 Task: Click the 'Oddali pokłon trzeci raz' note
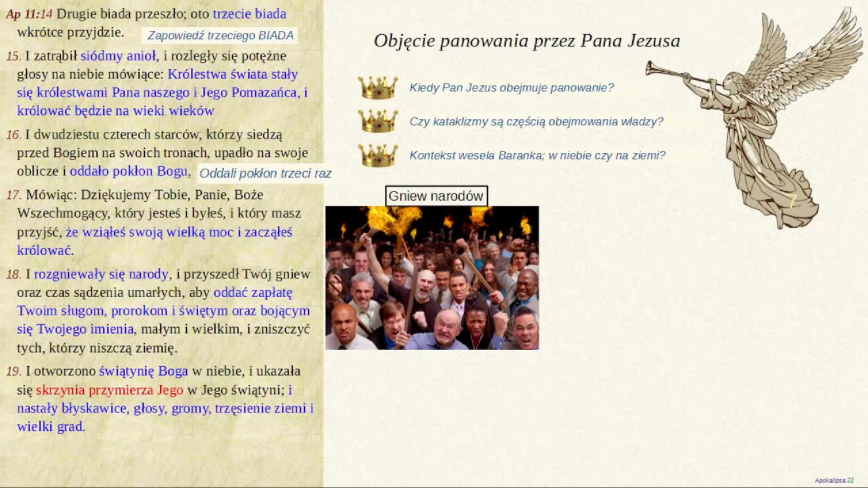(x=265, y=174)
